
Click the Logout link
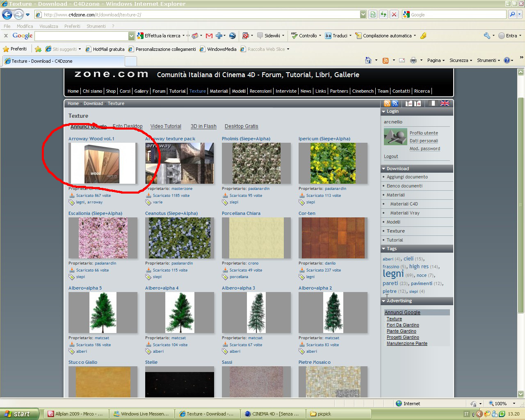pos(391,156)
